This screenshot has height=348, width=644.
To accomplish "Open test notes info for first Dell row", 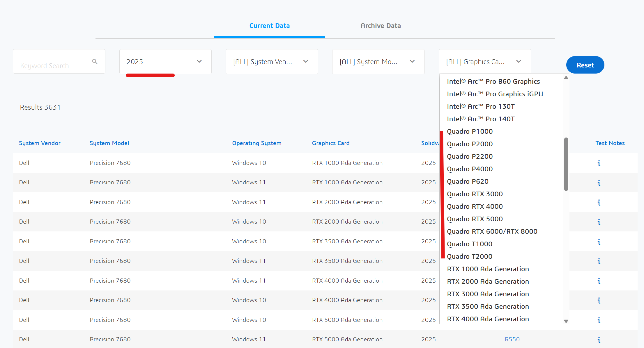I will coord(599,163).
